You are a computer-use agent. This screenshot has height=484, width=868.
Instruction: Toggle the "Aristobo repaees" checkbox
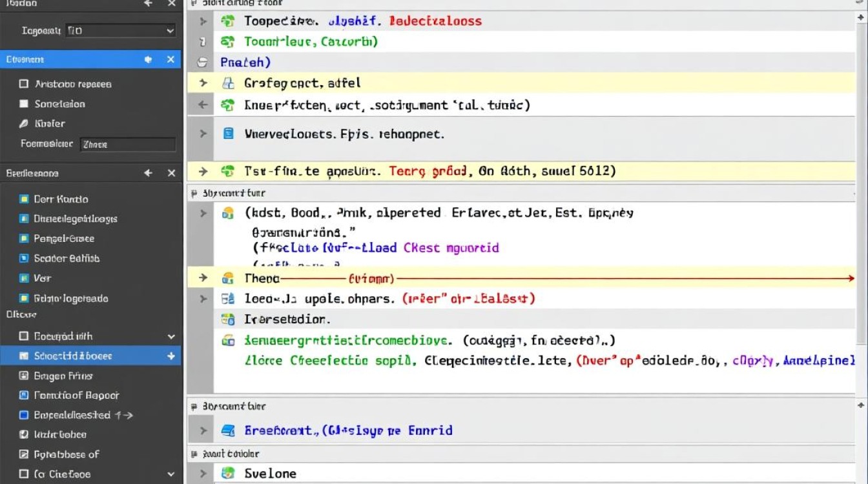click(x=24, y=84)
